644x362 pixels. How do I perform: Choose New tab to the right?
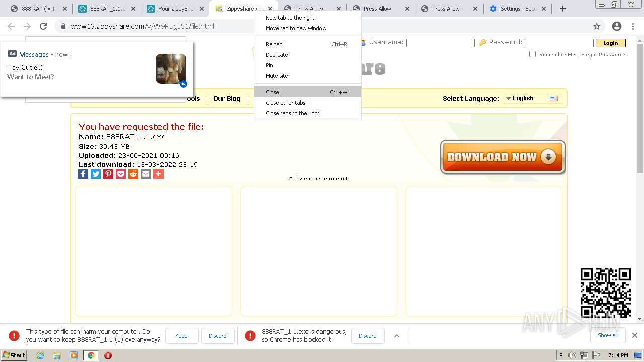[307, 18]
